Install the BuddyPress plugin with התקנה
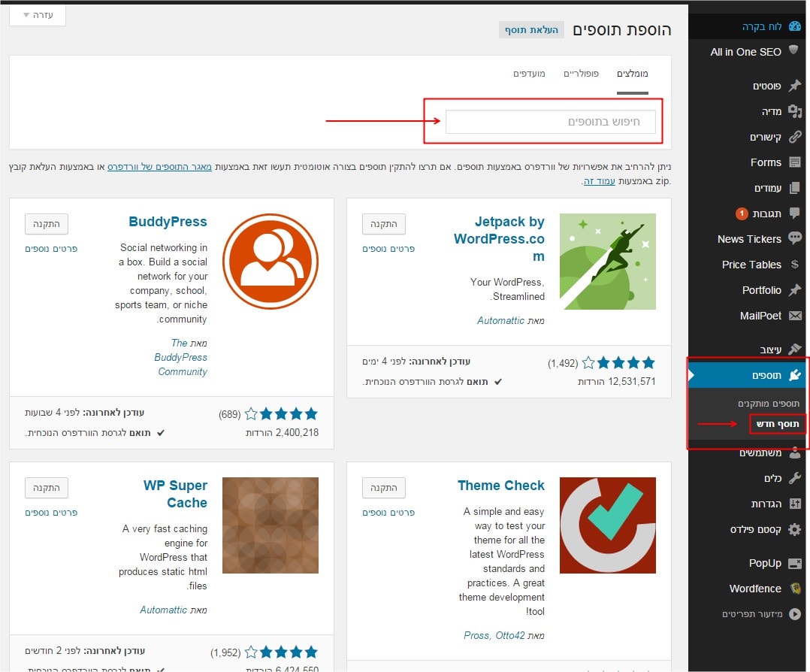810x672 pixels. [x=47, y=223]
